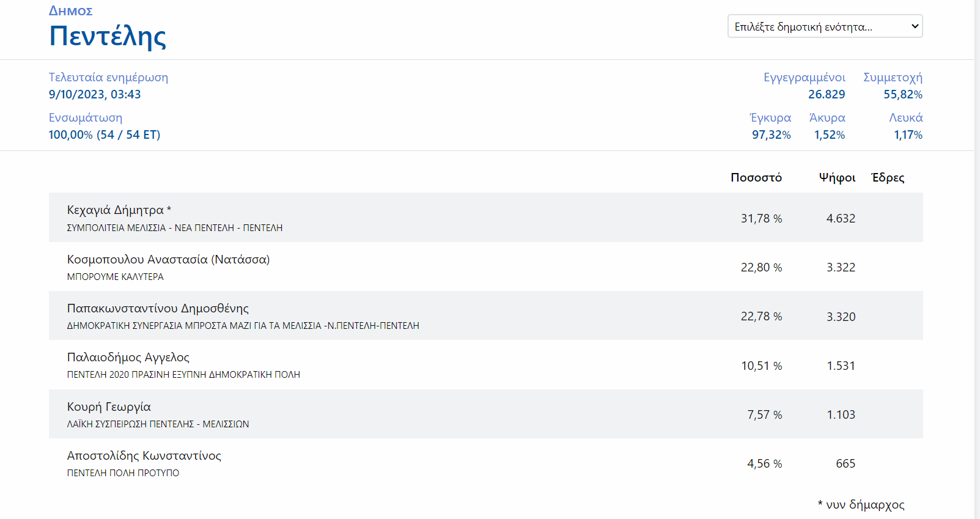Click the vote count 1.103
Viewport: 980px width, 519px height.
[x=841, y=415]
